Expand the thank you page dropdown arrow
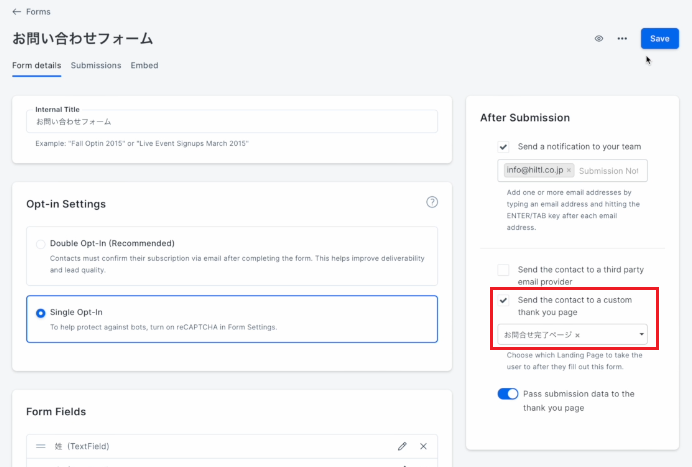 point(641,334)
